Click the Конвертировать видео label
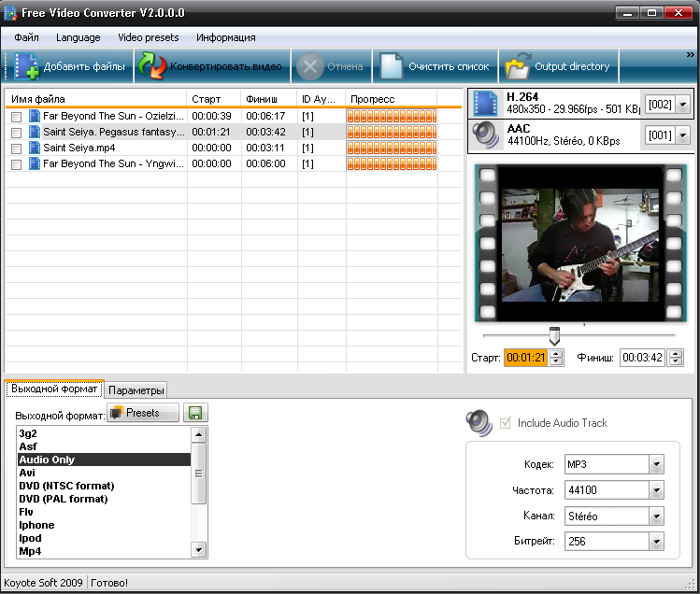 point(226,66)
